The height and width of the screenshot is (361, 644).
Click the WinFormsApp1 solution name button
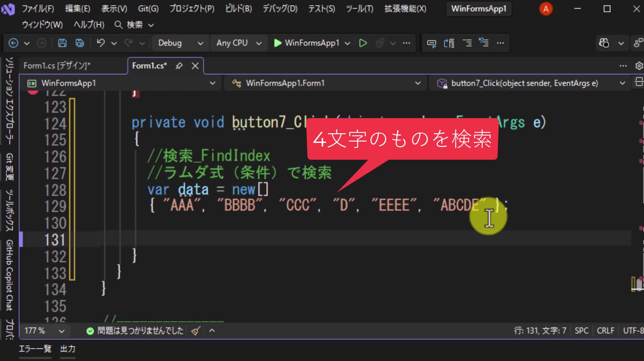point(479,9)
